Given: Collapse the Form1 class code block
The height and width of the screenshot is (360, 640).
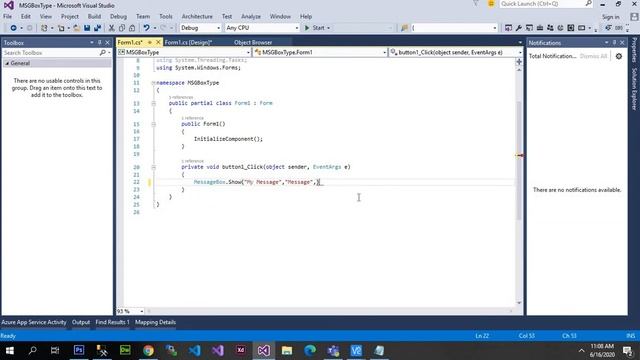Looking at the screenshot, I should click(x=153, y=103).
